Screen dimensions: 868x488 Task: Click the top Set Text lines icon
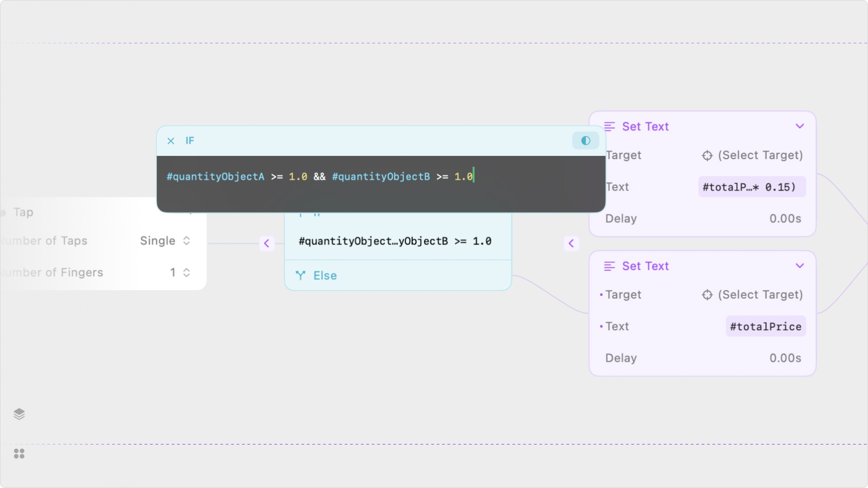pos(609,127)
